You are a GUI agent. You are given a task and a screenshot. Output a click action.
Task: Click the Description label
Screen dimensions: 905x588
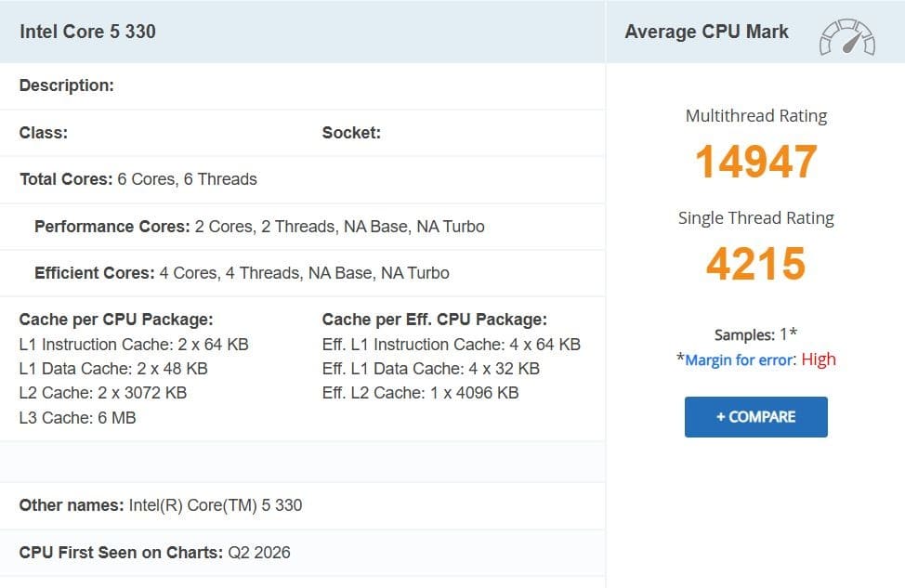click(x=67, y=85)
